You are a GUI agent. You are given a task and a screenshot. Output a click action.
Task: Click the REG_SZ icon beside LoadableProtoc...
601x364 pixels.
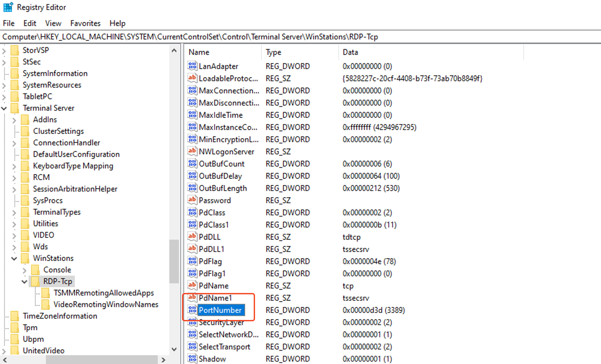click(x=192, y=78)
